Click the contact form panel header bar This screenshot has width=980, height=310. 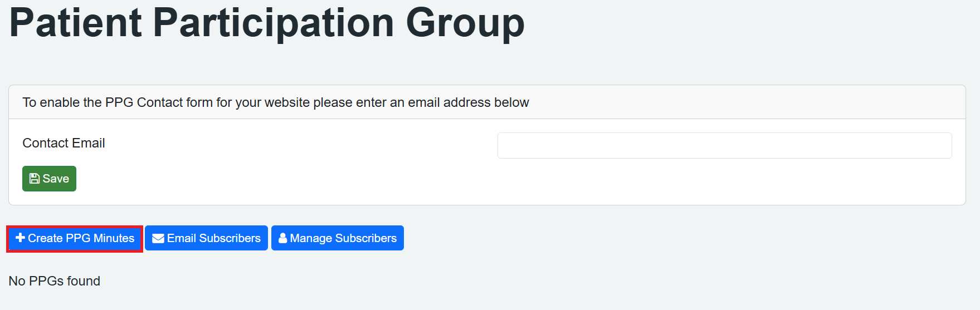724,102
